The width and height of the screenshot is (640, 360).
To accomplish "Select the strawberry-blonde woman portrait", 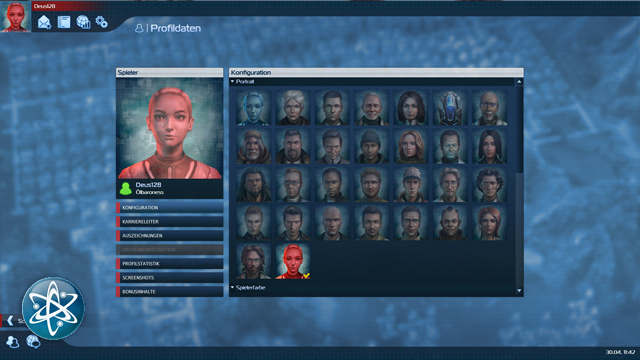I will point(411,146).
